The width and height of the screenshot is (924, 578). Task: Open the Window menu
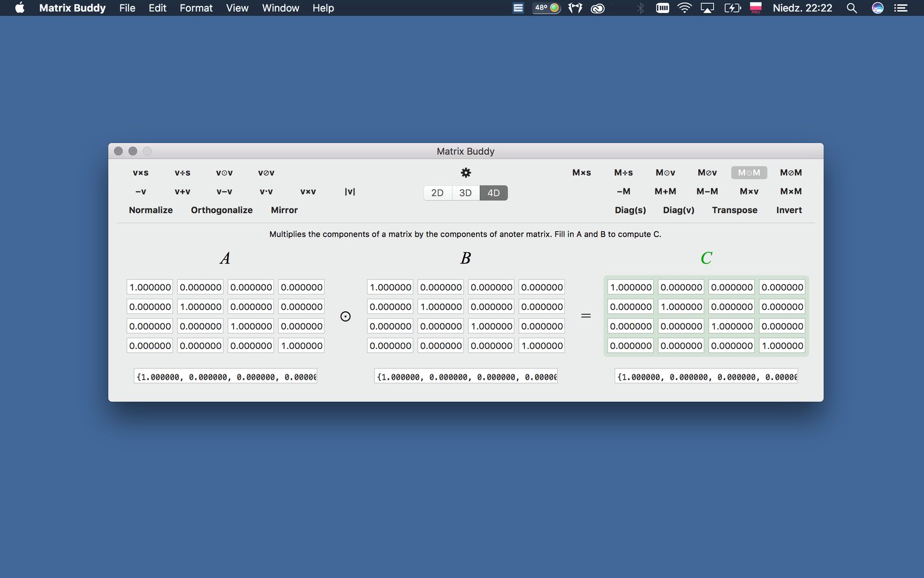click(x=280, y=8)
